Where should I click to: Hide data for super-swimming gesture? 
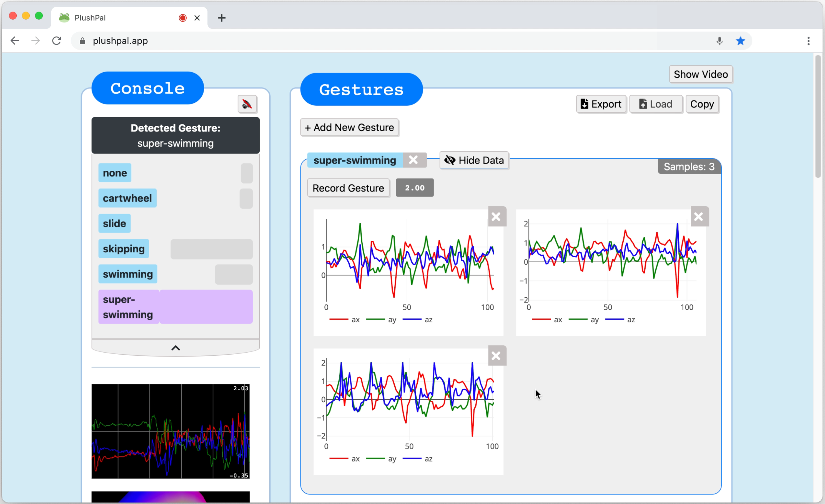tap(474, 160)
